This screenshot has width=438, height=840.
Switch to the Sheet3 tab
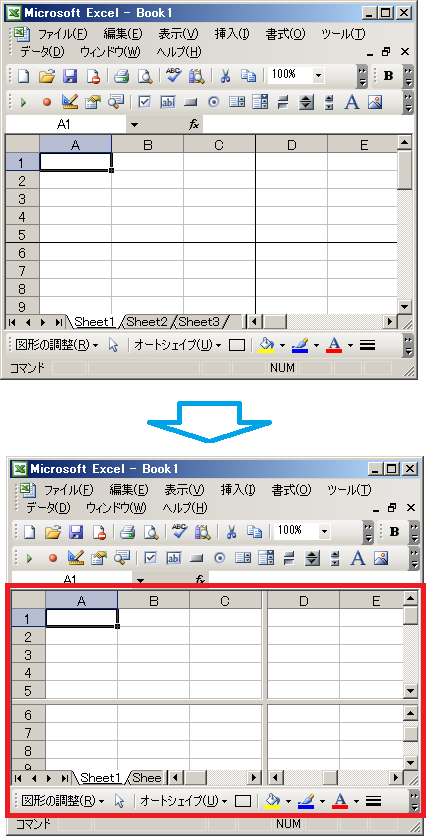pos(199,321)
